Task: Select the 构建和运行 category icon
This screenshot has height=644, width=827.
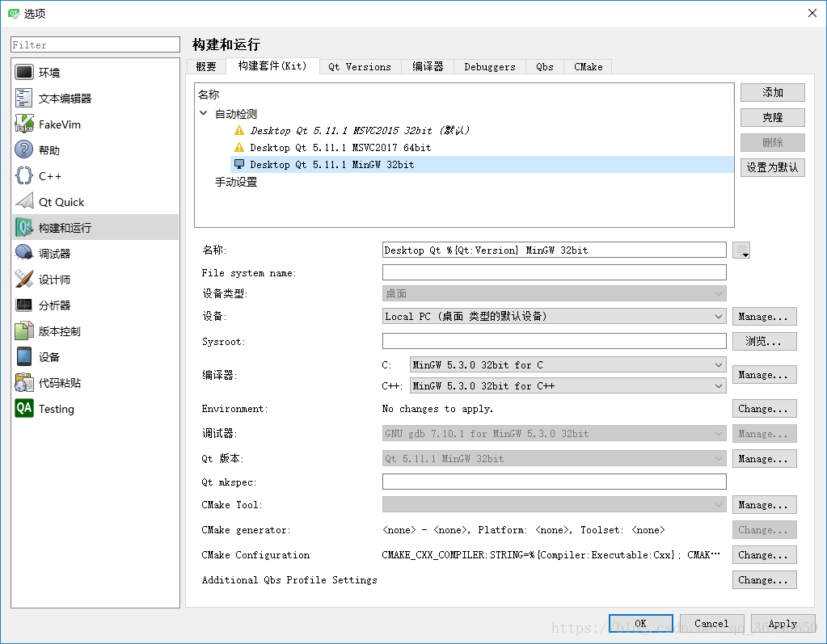Action: click(x=24, y=227)
